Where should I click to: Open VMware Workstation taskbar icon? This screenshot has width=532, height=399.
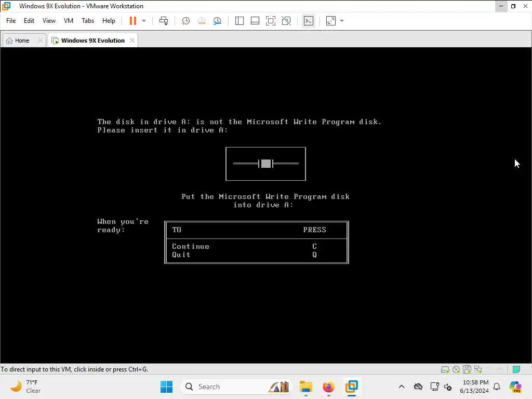click(x=352, y=387)
